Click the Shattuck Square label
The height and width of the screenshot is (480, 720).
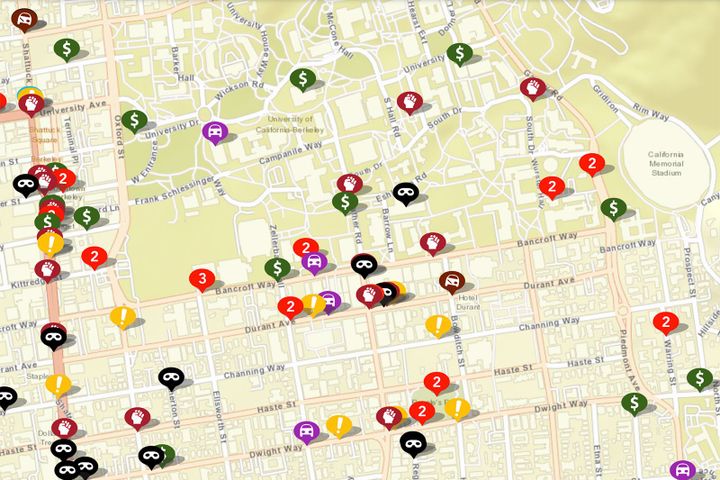point(45,135)
